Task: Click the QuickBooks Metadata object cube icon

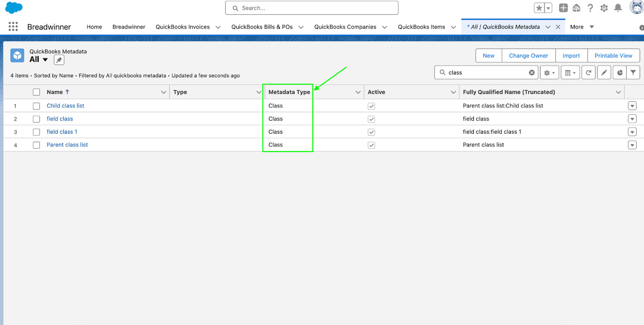Action: pyautogui.click(x=17, y=56)
